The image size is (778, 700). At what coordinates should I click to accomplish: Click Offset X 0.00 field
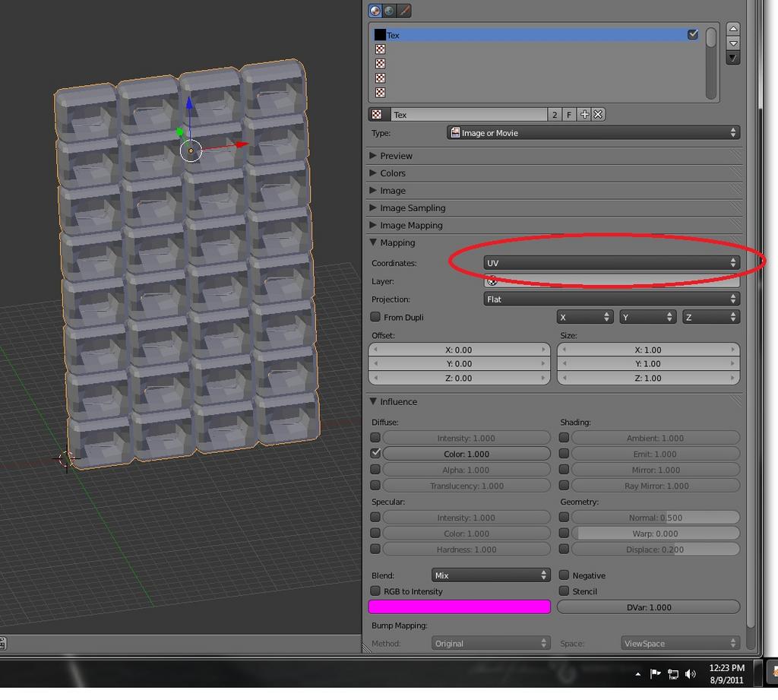click(460, 350)
